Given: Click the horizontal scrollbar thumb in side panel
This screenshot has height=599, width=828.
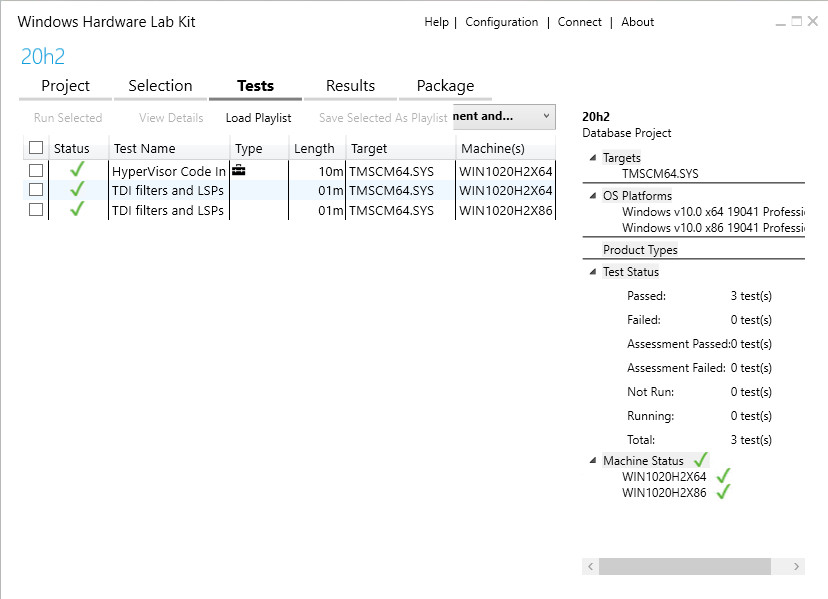Looking at the screenshot, I should tap(684, 566).
